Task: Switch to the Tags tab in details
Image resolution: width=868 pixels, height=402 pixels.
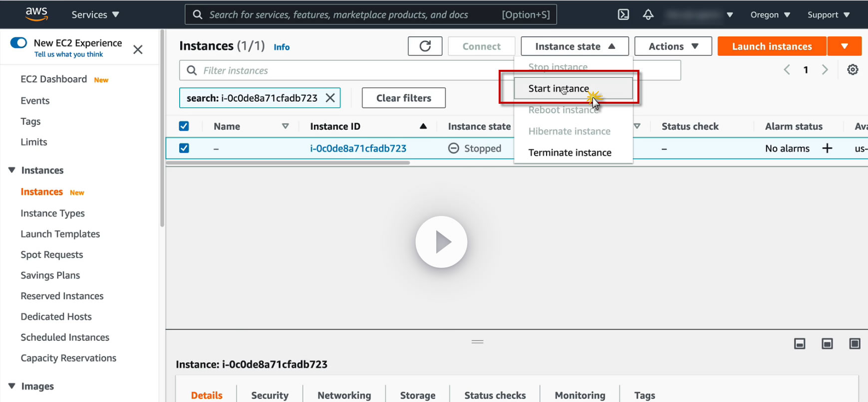Action: [x=644, y=395]
